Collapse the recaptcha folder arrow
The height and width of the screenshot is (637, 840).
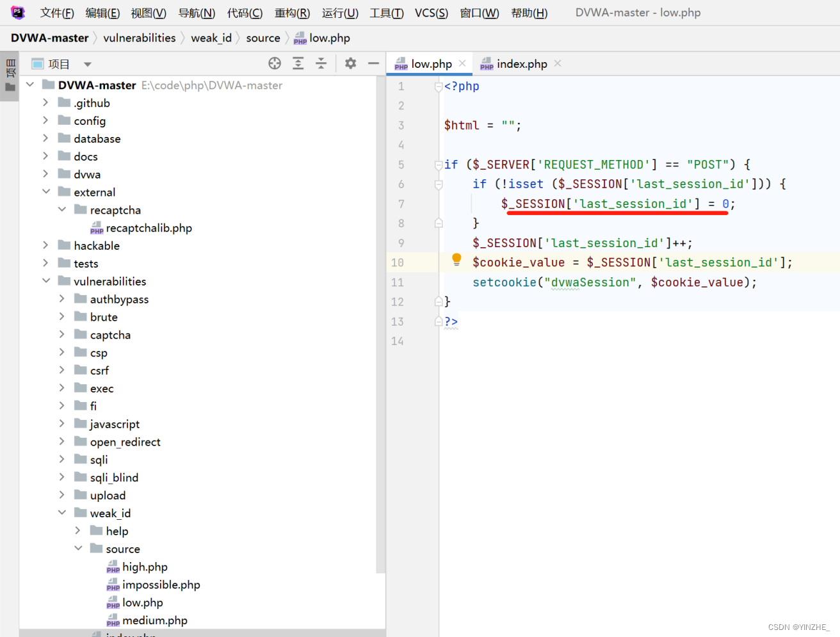coord(62,209)
